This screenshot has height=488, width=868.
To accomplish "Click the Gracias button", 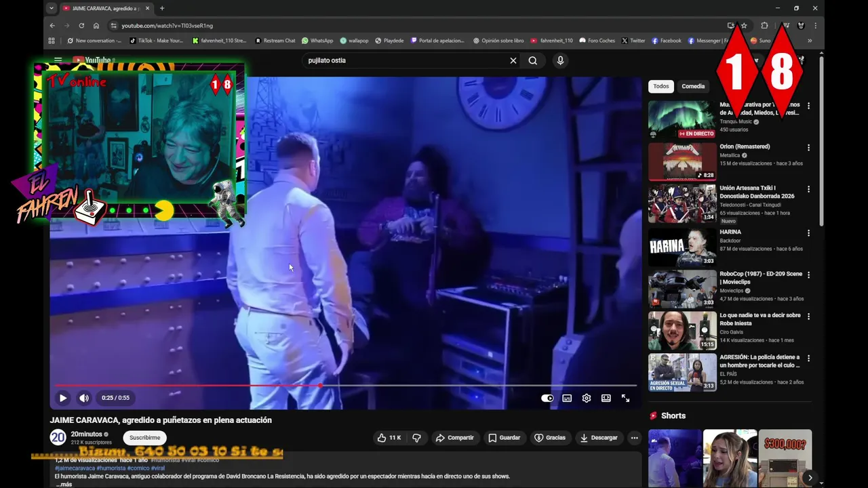I will (x=550, y=438).
